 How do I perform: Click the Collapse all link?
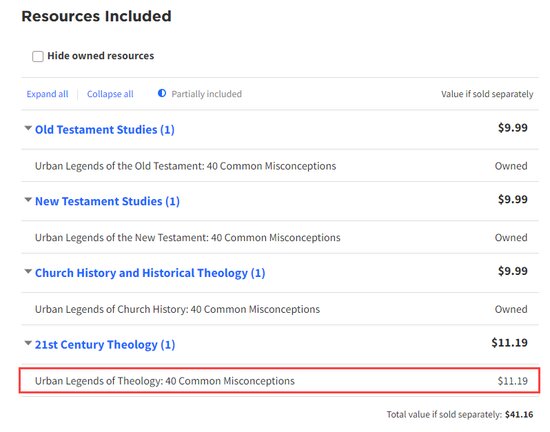point(110,94)
